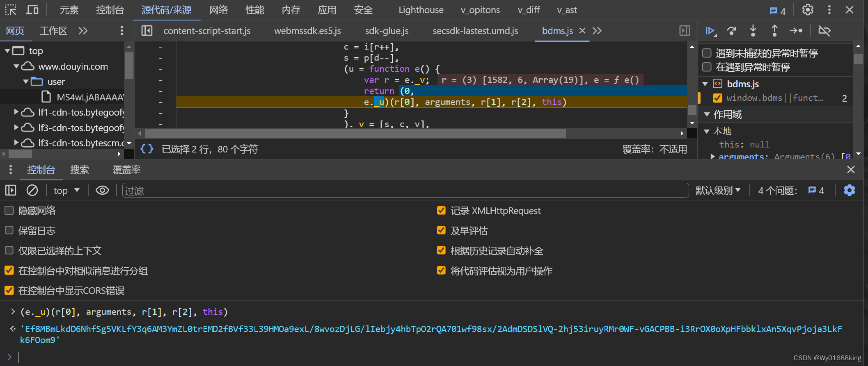The width and height of the screenshot is (868, 366).
Task: Step out of current function
Action: 774,31
